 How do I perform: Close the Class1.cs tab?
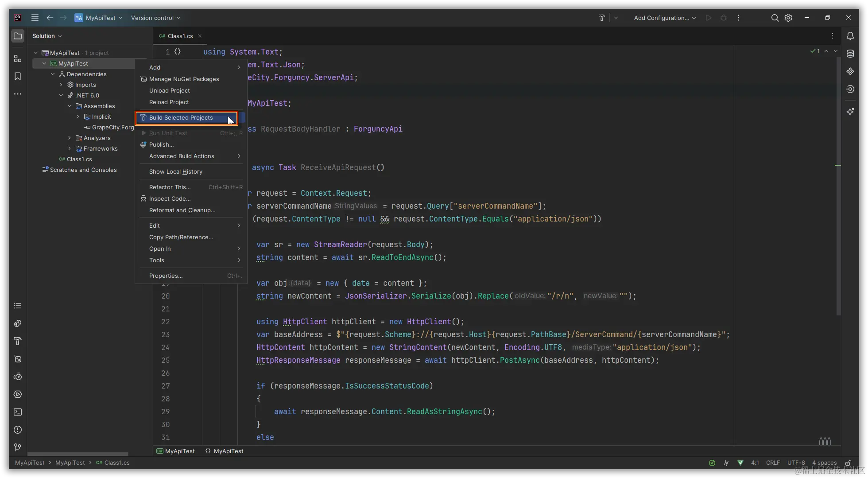[200, 36]
